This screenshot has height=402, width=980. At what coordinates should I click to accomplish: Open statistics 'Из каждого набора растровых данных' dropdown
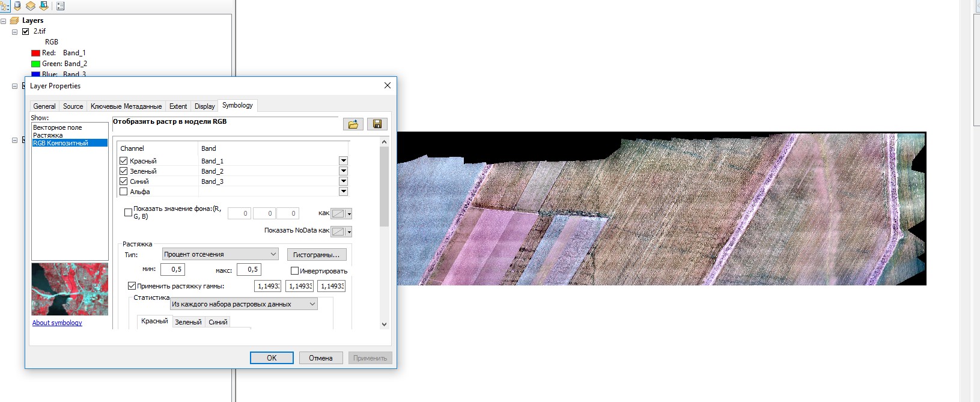pos(243,304)
